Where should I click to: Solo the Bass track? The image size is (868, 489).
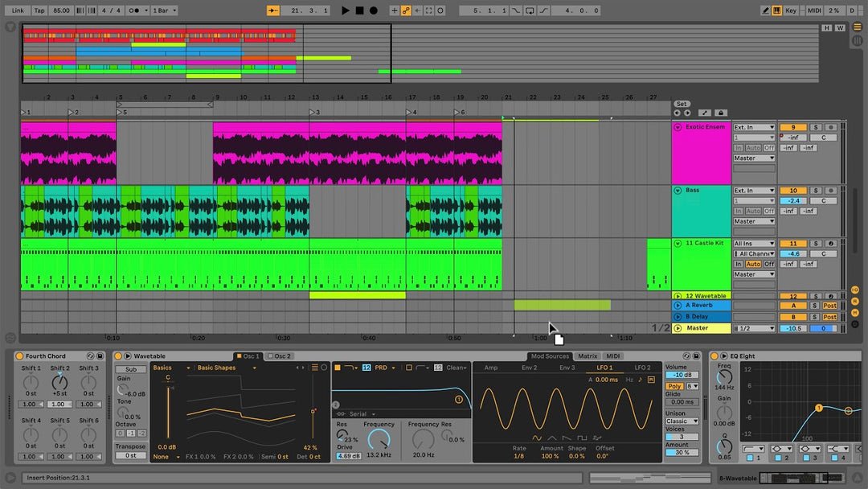(x=815, y=191)
